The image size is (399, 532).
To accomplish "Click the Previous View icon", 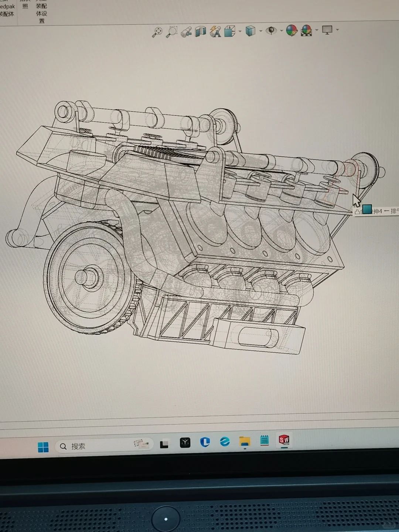I will (186, 32).
